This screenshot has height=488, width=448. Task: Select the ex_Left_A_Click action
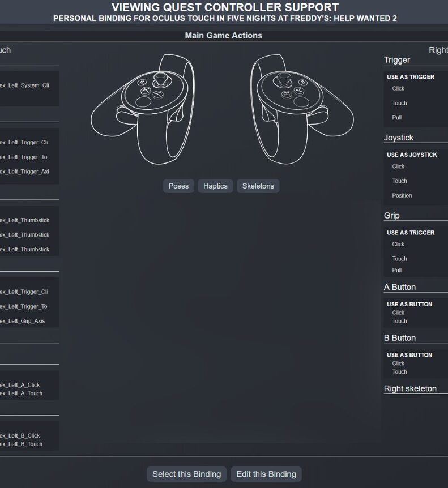click(20, 384)
